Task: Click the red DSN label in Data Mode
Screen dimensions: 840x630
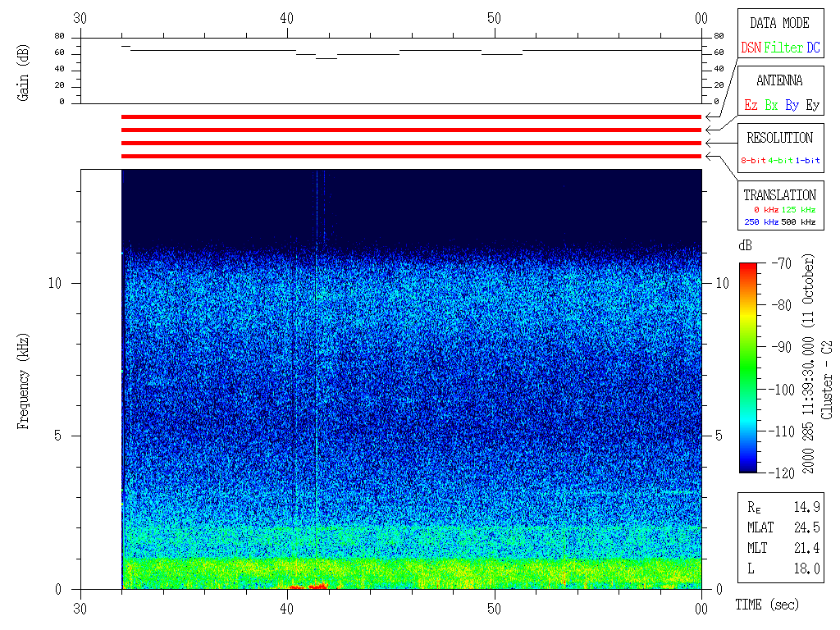Action: coord(751,48)
